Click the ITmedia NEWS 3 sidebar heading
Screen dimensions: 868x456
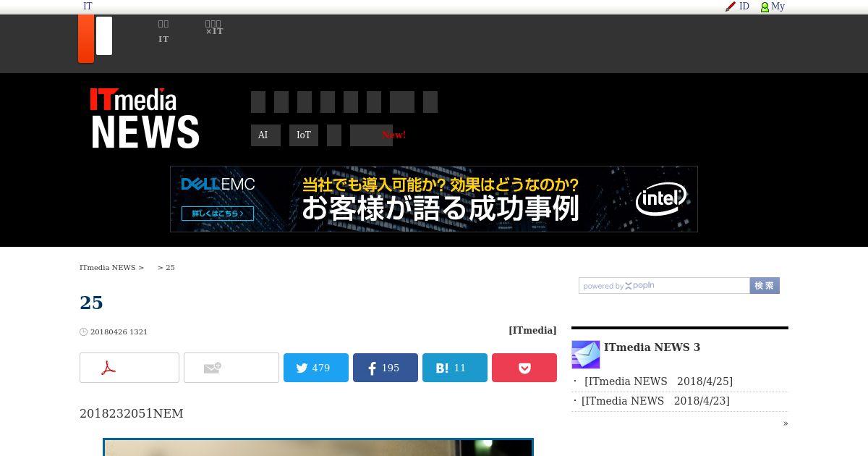652,347
